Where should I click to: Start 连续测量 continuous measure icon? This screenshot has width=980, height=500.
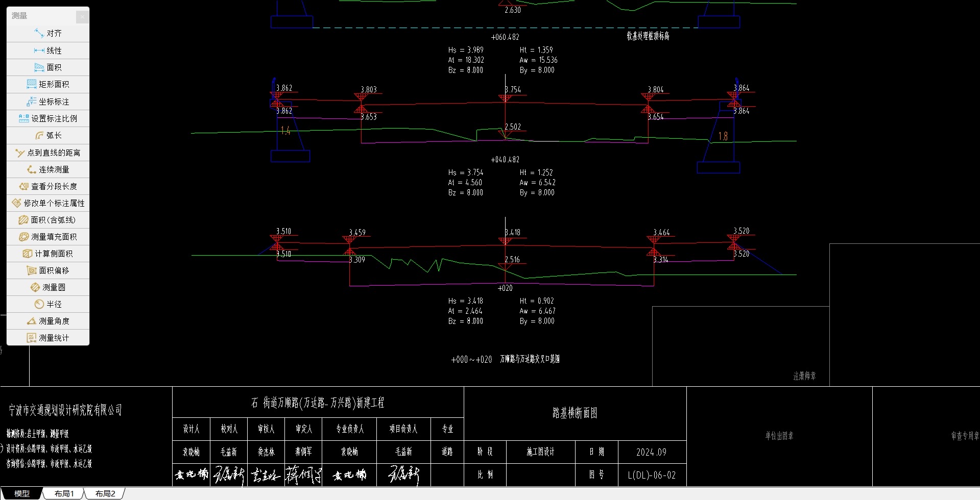click(x=31, y=169)
